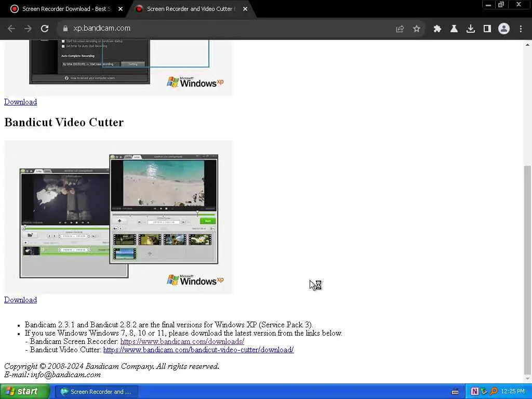Click scrollbar down arrow

527,379
